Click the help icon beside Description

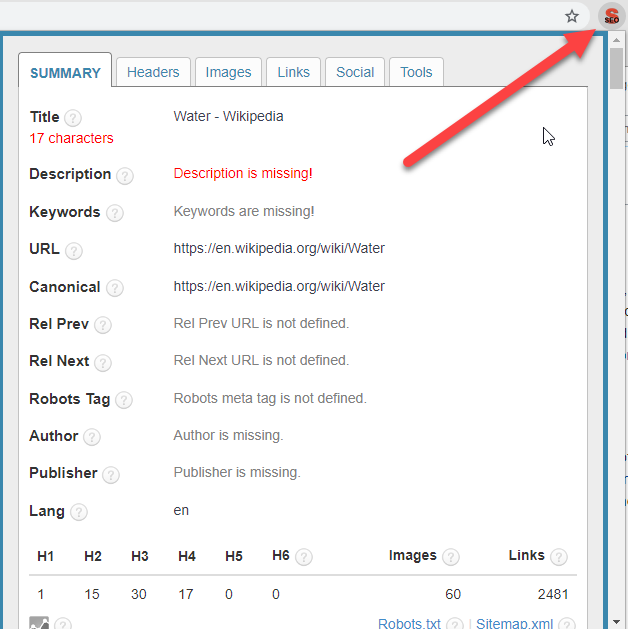click(x=125, y=176)
